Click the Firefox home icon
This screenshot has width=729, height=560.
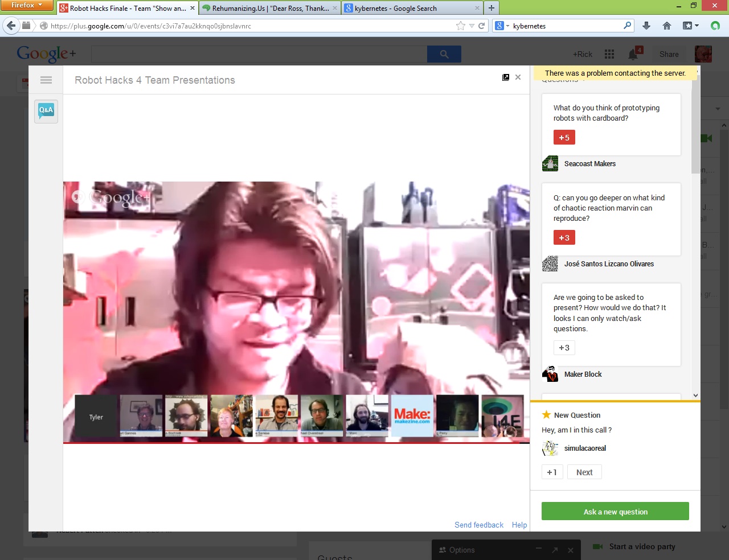tap(667, 26)
